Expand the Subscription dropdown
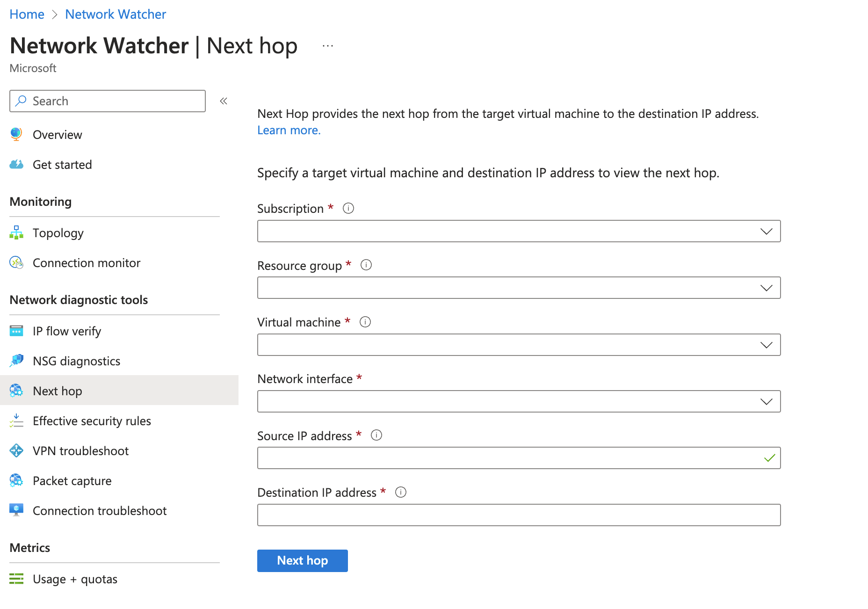 click(x=519, y=231)
